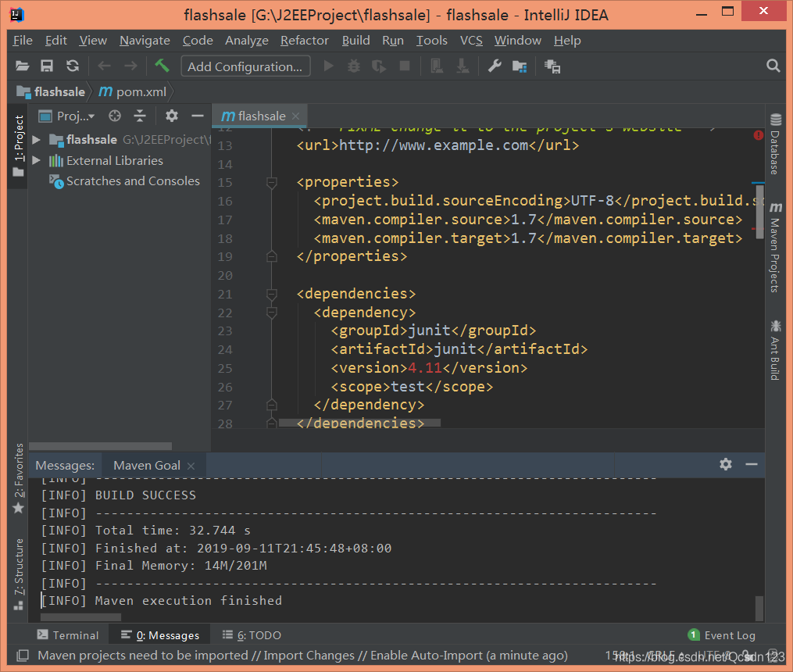Click the Back navigation arrow
Viewport: 793px width, 672px height.
(104, 66)
